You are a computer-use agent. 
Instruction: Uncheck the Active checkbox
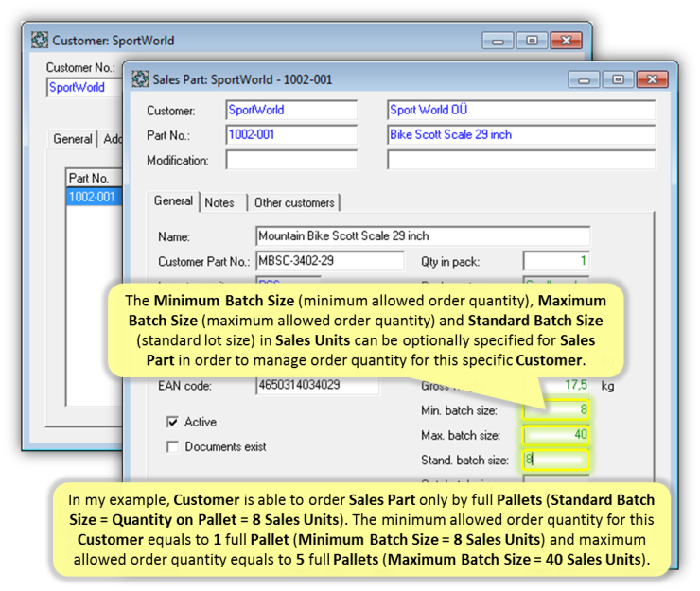(172, 422)
